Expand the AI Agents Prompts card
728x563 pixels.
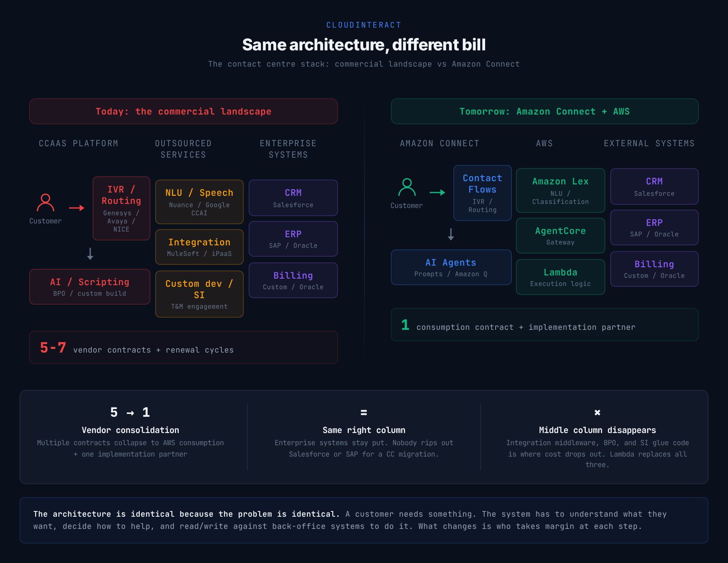(x=451, y=267)
